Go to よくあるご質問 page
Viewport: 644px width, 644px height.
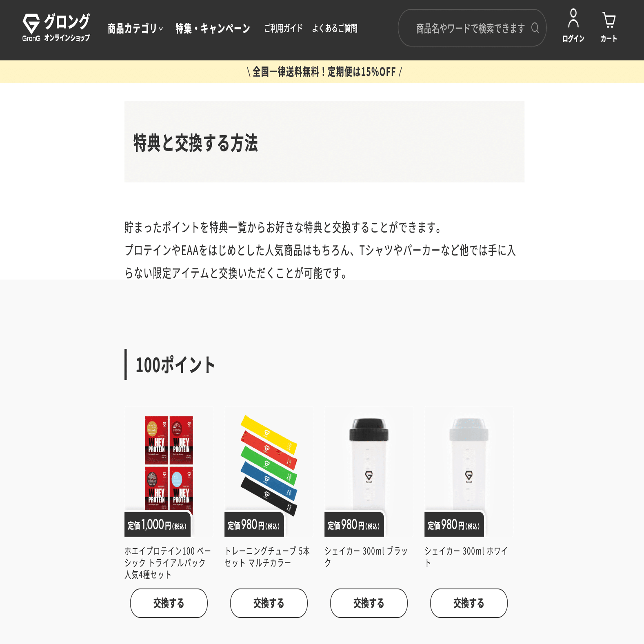pyautogui.click(x=335, y=28)
